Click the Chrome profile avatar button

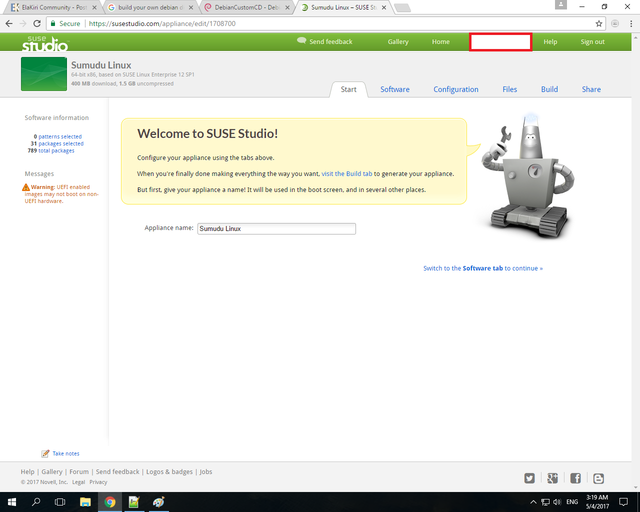tap(561, 5)
